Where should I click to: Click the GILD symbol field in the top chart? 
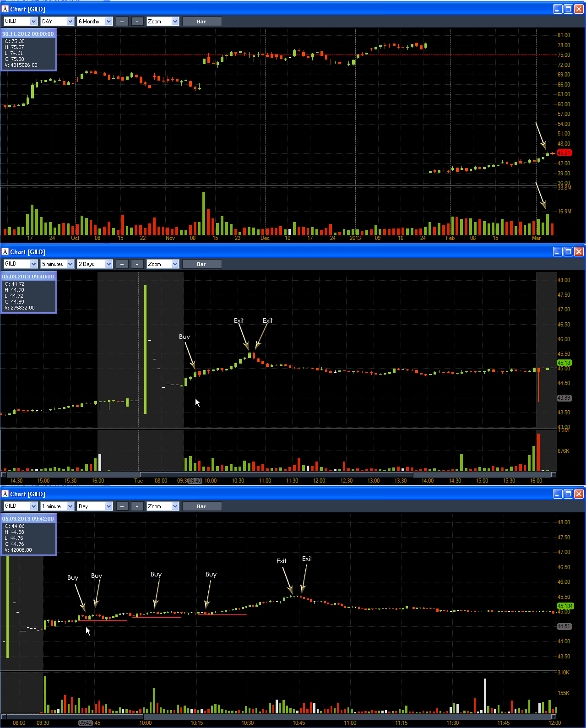point(20,22)
